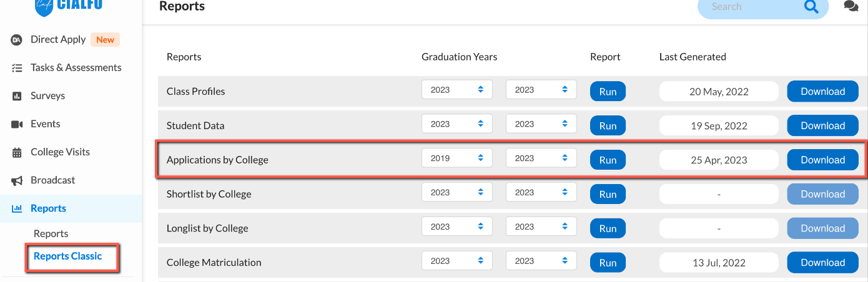Download the College Matriculation report
This screenshot has width=868, height=282.
click(x=823, y=263)
